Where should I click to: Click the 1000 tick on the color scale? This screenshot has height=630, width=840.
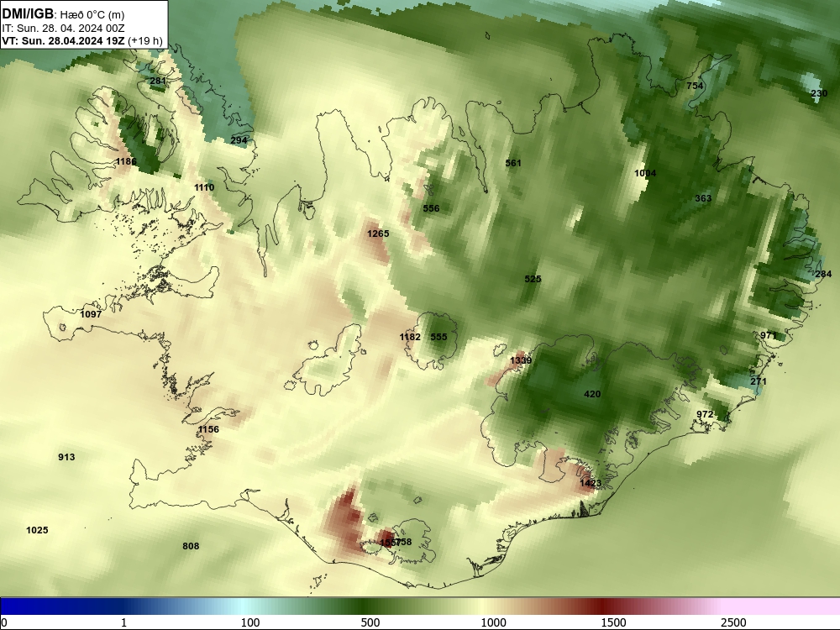pyautogui.click(x=493, y=622)
